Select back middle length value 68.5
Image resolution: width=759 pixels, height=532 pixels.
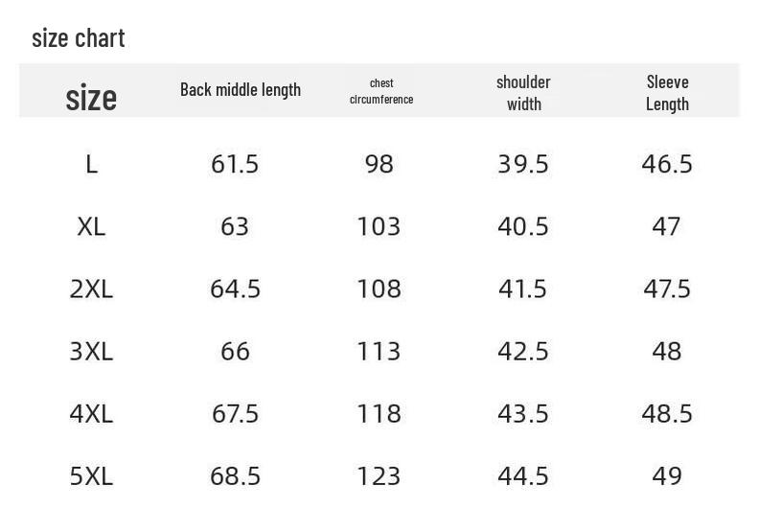click(235, 475)
